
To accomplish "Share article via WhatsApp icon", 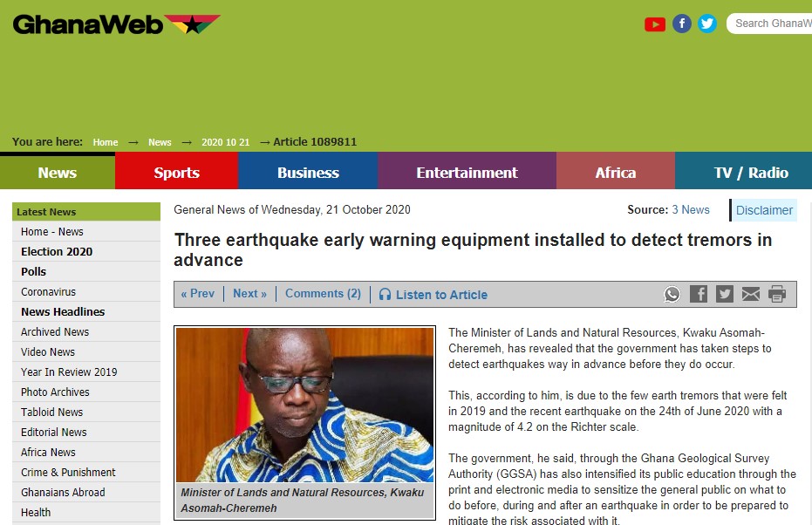I will 672,294.
